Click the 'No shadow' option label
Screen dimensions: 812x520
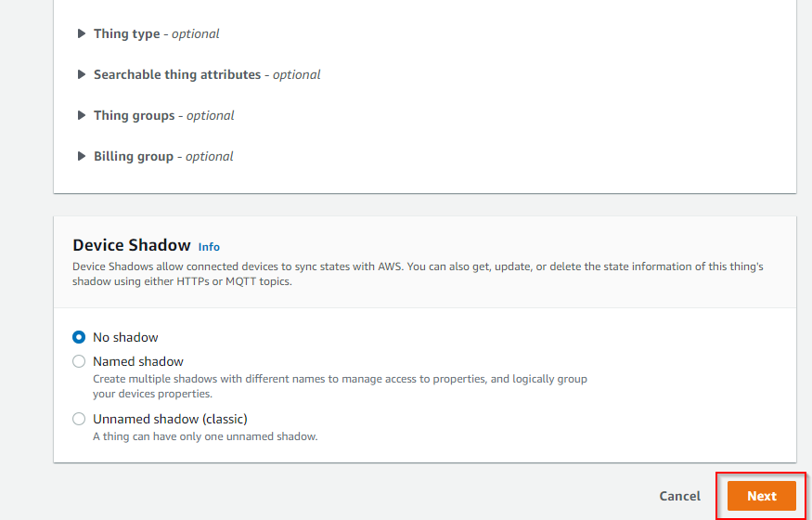(125, 337)
